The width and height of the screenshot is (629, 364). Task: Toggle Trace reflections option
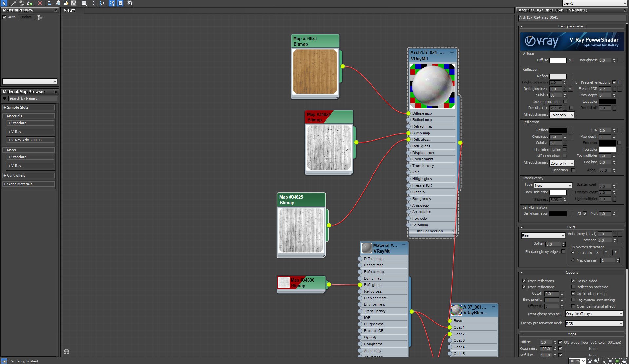point(524,281)
